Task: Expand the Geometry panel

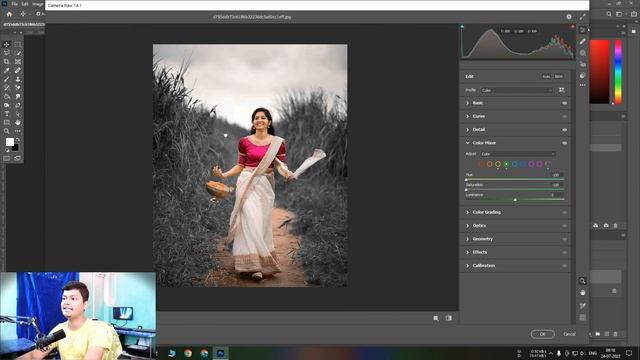Action: click(468, 239)
